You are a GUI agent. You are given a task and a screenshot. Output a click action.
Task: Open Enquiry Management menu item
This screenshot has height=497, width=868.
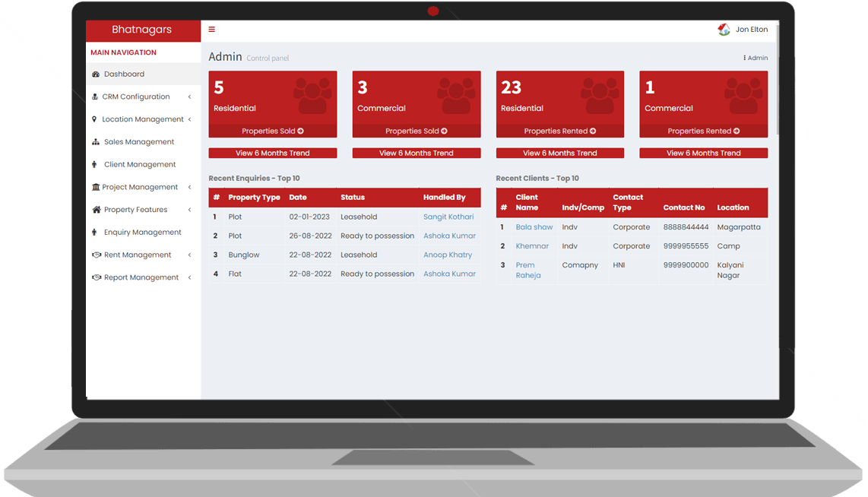click(142, 233)
